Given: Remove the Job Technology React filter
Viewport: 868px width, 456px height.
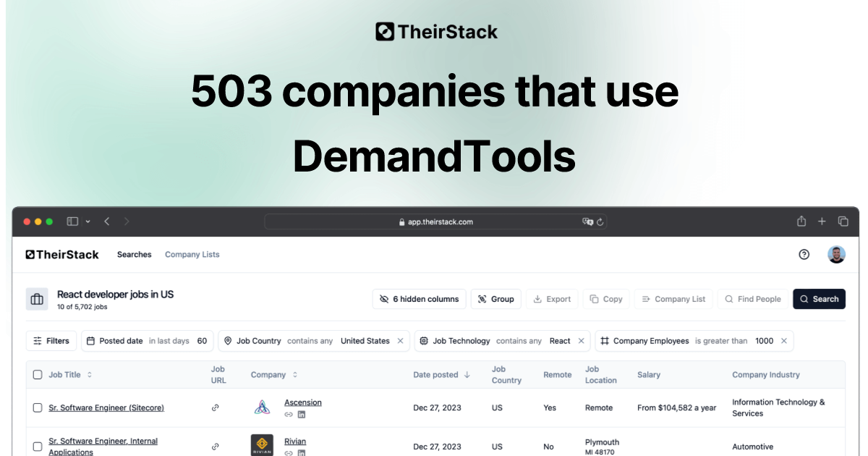Looking at the screenshot, I should click(x=581, y=341).
